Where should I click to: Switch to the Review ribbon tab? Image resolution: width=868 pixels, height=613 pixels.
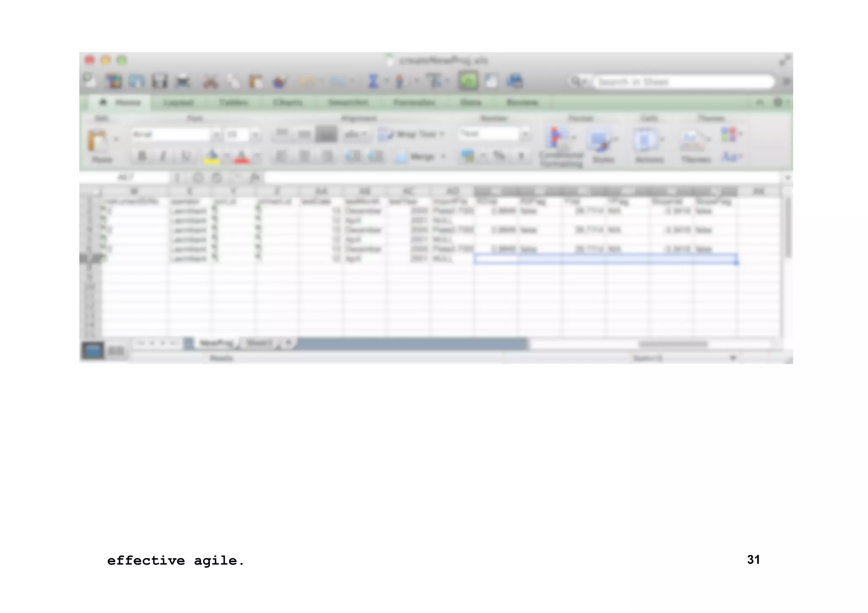pos(522,103)
